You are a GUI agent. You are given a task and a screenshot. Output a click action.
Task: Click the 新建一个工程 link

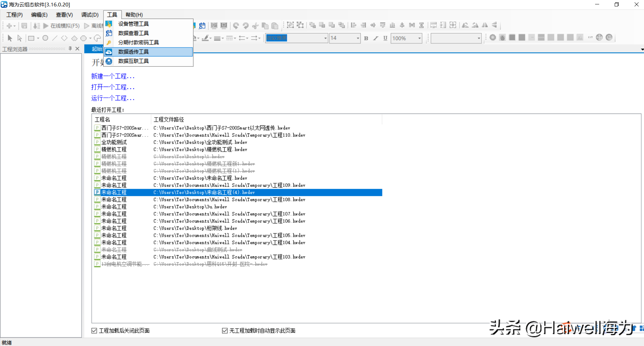[x=113, y=76]
